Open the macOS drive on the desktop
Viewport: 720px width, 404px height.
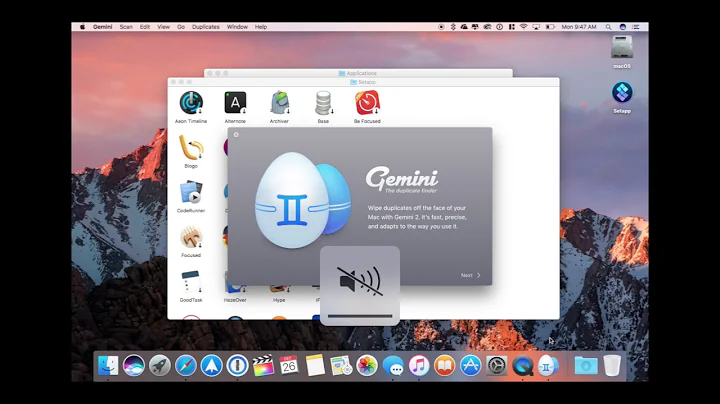tap(622, 47)
